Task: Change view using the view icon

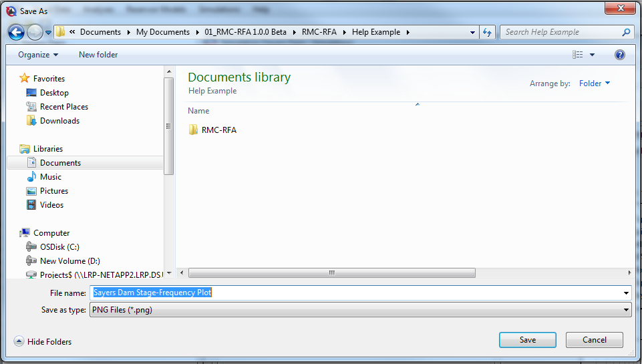Action: [x=578, y=55]
